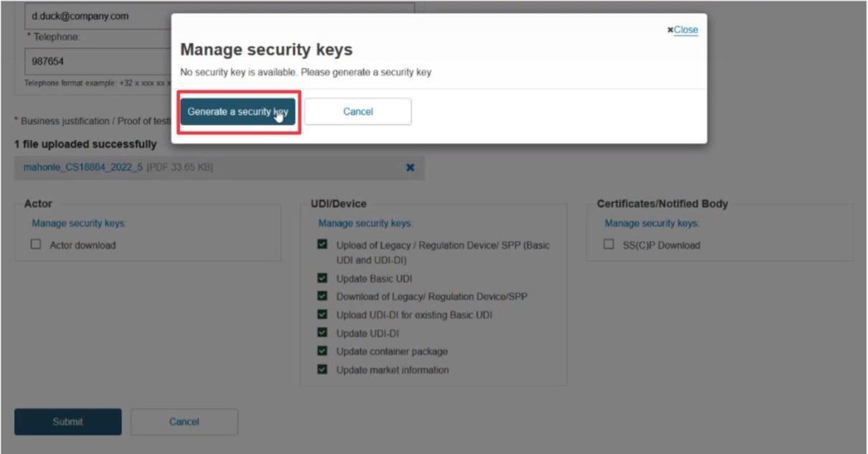Image resolution: width=868 pixels, height=454 pixels.
Task: Toggle Download of Legacy/ Regulation Device/SPP
Action: (x=322, y=297)
